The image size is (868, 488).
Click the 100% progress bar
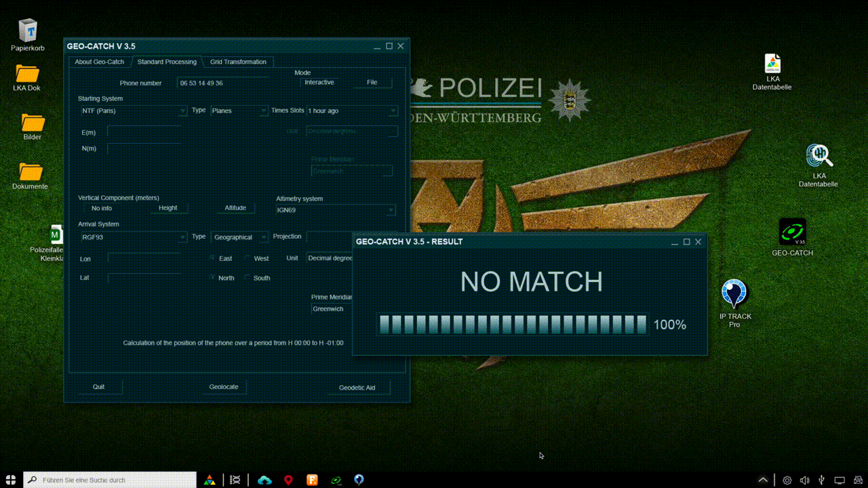point(513,325)
